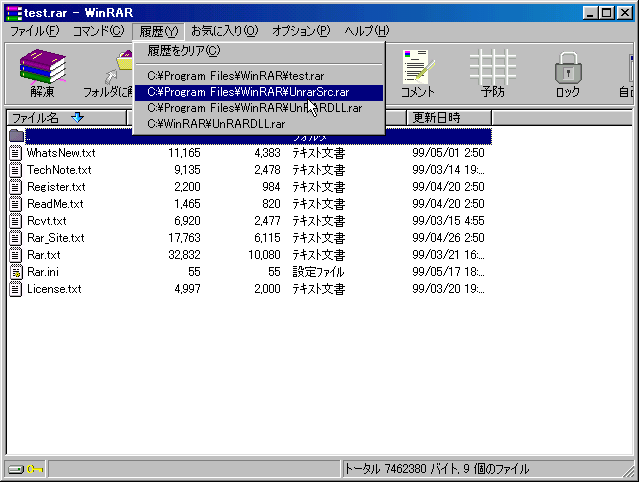
Task: Minimize the WinRAR window
Action: click(x=590, y=13)
